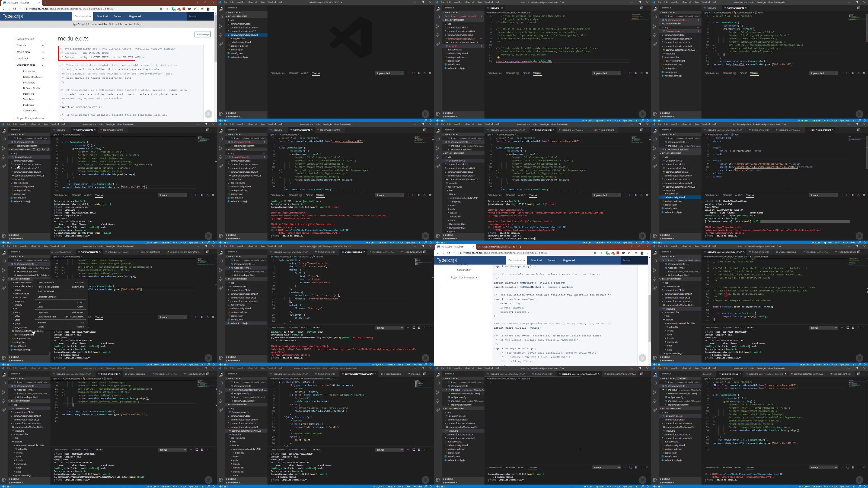Click new terminal plus in the empty VS Code window

[x=408, y=73]
